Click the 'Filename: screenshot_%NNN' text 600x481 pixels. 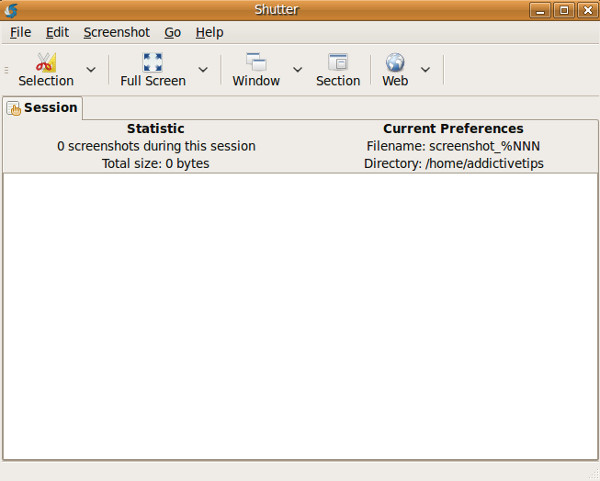[453, 146]
